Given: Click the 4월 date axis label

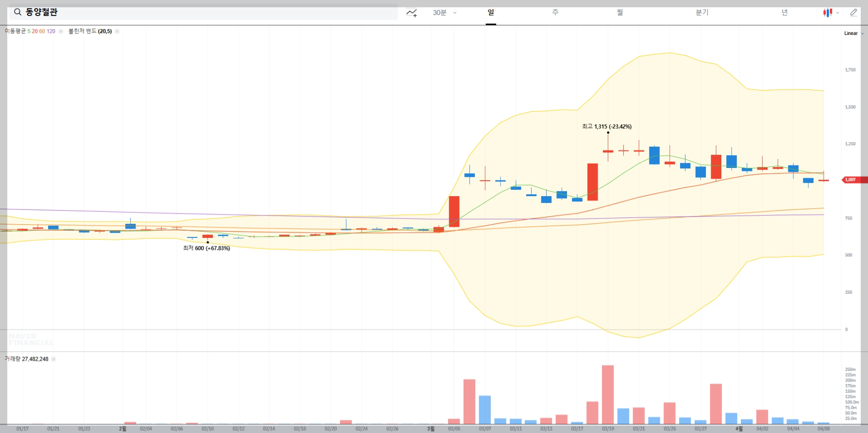Looking at the screenshot, I should 739,429.
